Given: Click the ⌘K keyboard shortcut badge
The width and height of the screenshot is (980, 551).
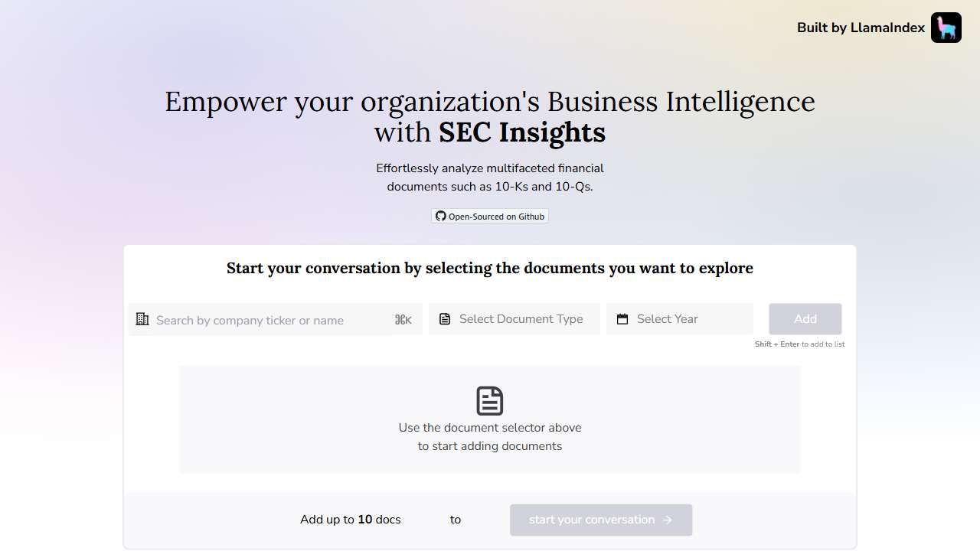Looking at the screenshot, I should [x=403, y=320].
